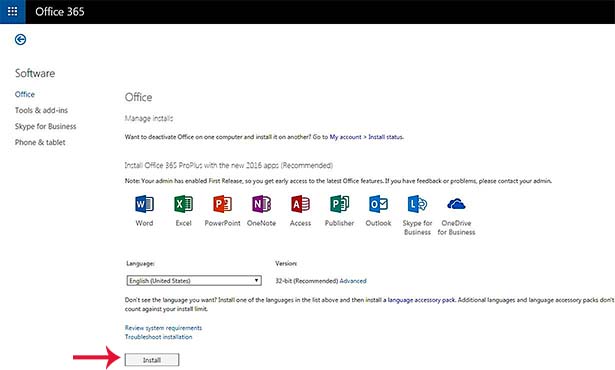Click the Word app icon
The image size is (615, 370).
[x=144, y=204]
